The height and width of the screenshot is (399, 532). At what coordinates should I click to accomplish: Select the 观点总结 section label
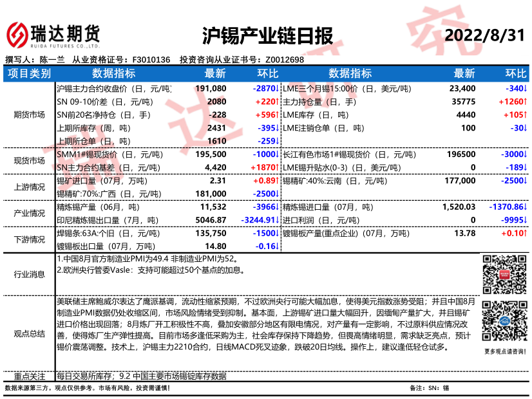(29, 333)
